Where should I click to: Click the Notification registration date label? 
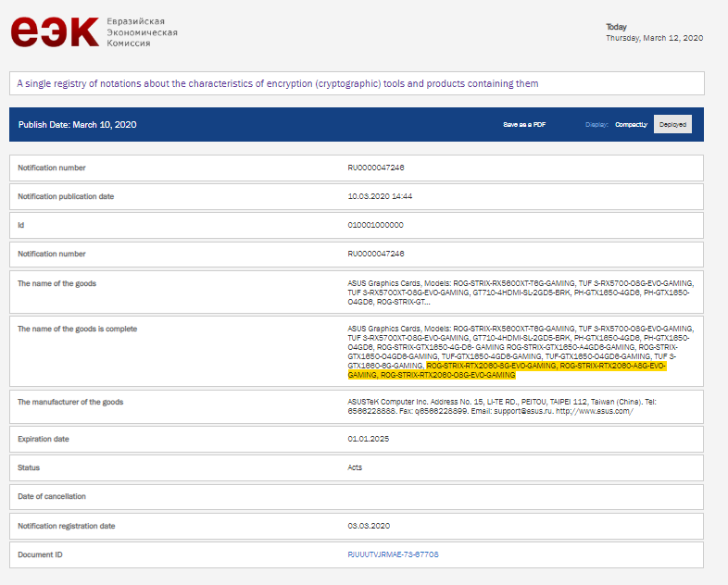pos(67,526)
